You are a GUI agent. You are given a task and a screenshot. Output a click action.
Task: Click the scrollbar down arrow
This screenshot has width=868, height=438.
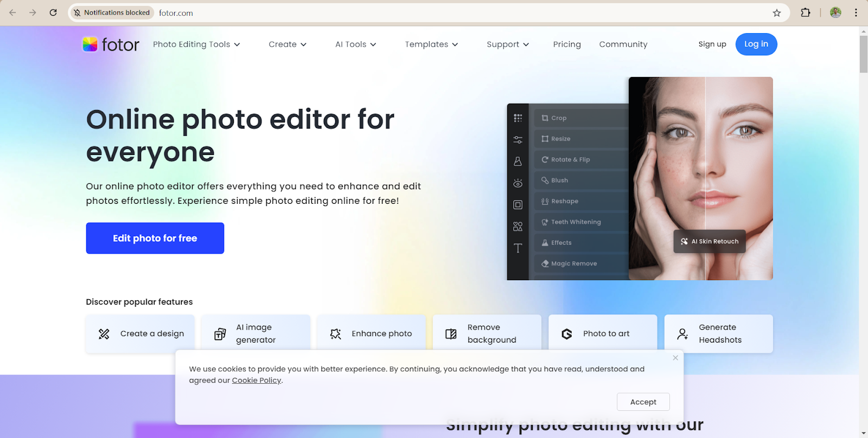864,434
